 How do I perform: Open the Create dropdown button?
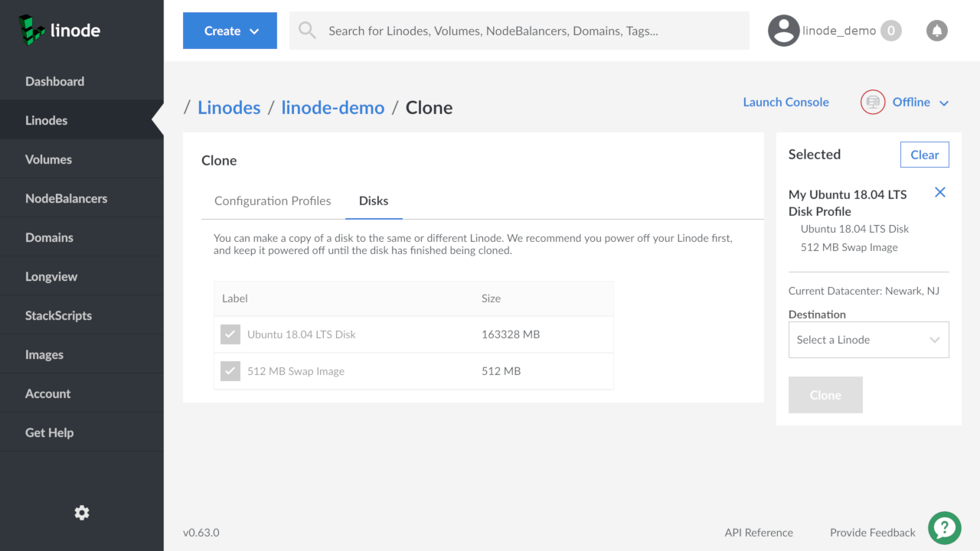click(x=230, y=31)
